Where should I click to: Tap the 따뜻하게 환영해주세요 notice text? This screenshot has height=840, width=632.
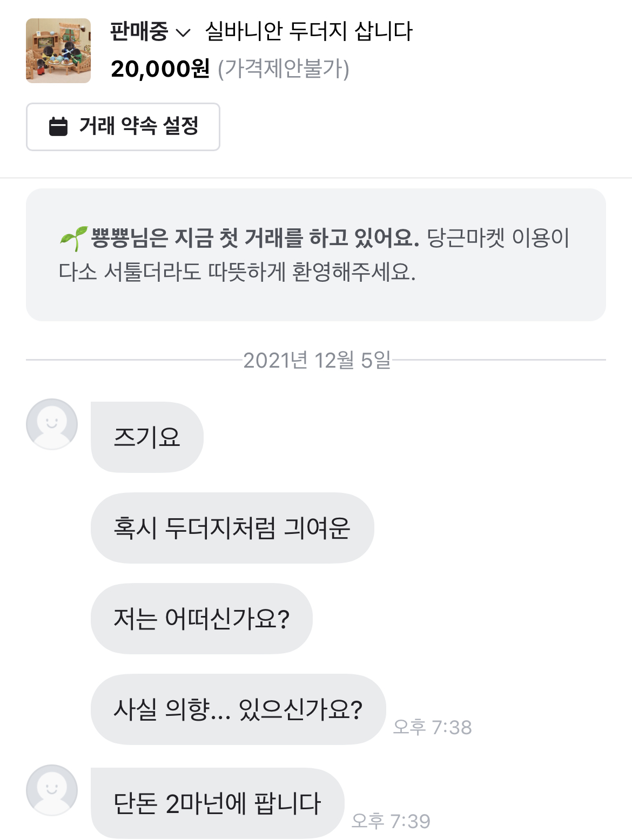[238, 272]
